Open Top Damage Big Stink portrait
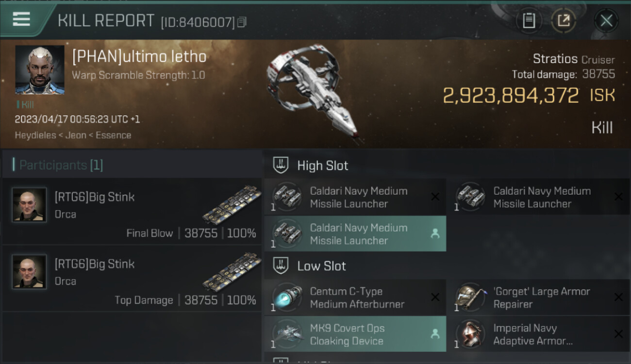631x364 pixels. pos(29,272)
